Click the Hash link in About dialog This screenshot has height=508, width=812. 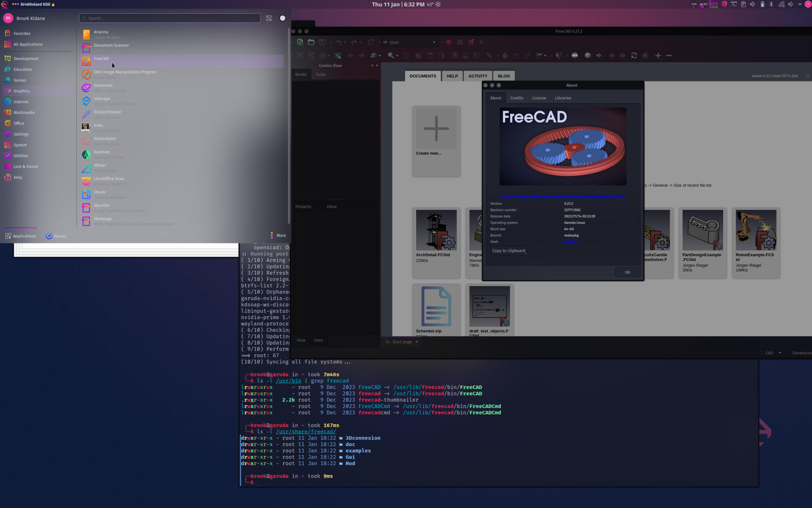(x=570, y=242)
